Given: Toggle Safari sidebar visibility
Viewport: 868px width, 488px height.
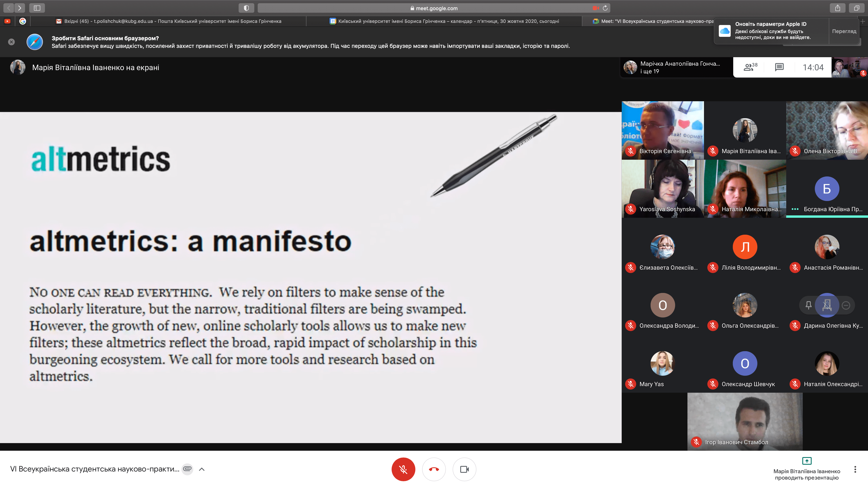Looking at the screenshot, I should 37,8.
